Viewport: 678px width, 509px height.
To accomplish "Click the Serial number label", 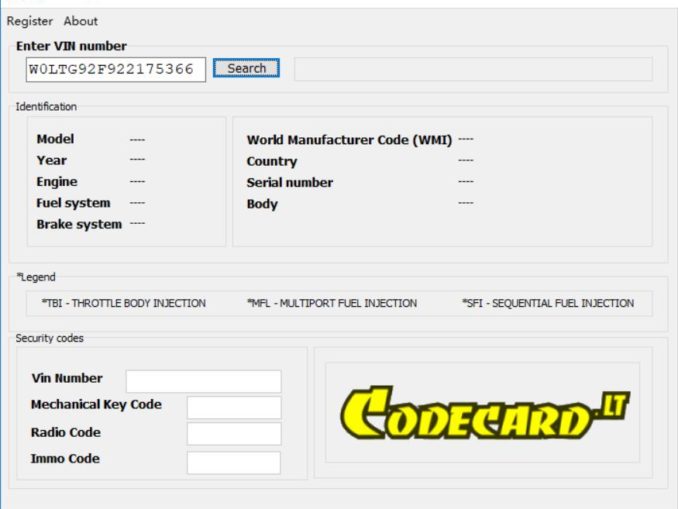I will [x=290, y=183].
